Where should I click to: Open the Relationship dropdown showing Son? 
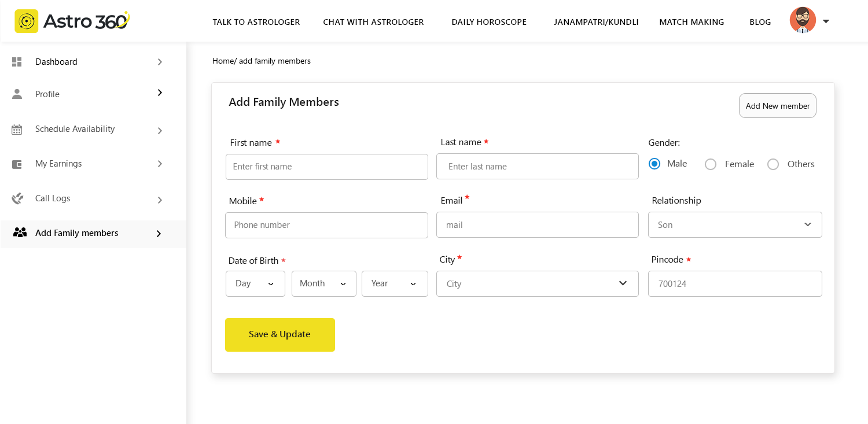click(x=735, y=224)
